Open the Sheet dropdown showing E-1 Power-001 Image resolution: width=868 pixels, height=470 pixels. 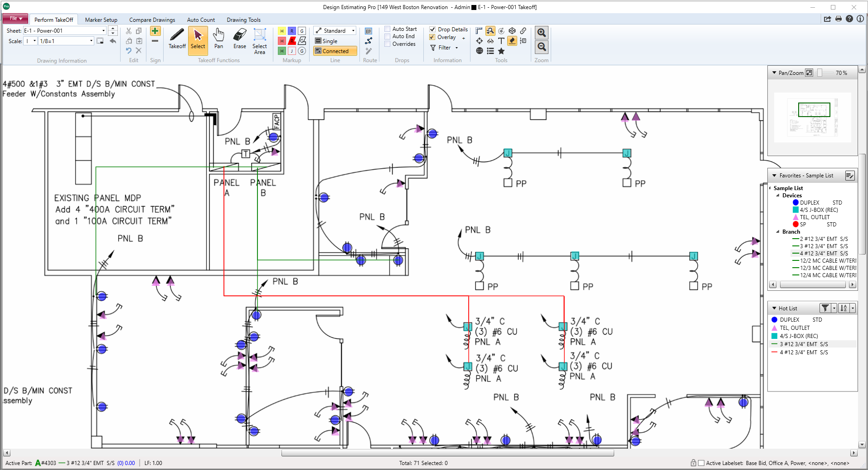[x=103, y=30]
